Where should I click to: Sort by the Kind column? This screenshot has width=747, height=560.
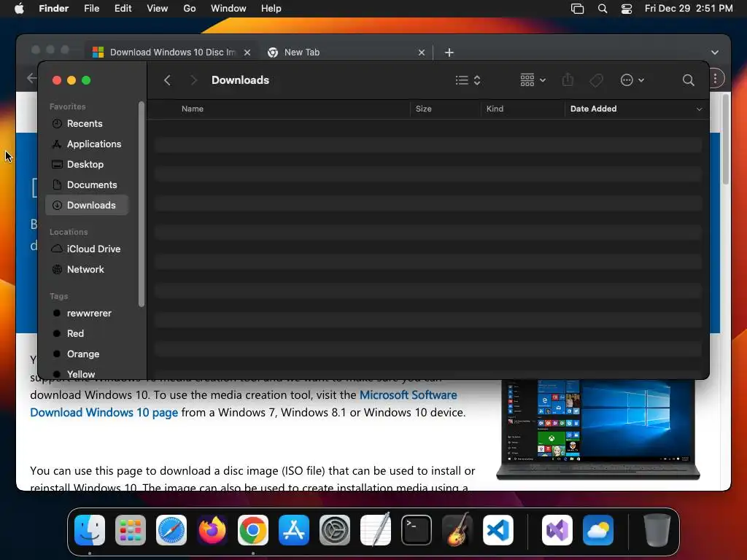pos(495,109)
